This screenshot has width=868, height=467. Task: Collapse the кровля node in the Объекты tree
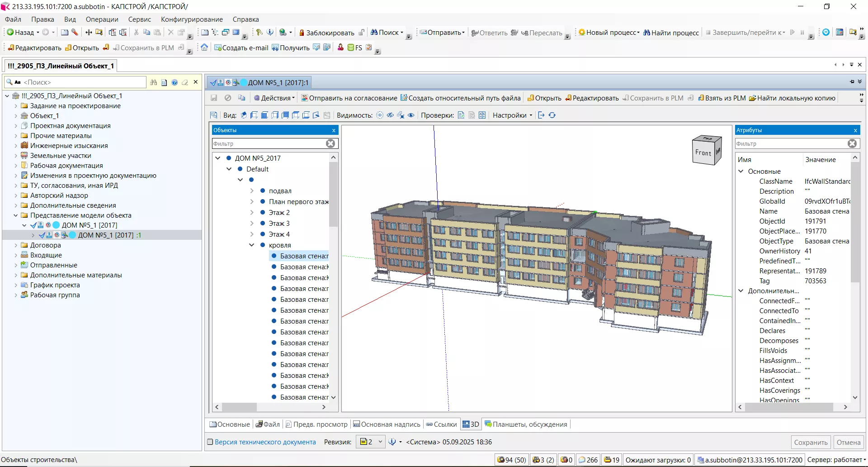point(252,245)
